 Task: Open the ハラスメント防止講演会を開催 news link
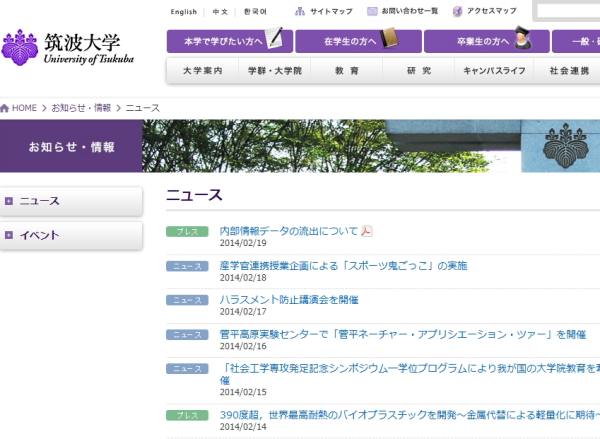click(288, 299)
